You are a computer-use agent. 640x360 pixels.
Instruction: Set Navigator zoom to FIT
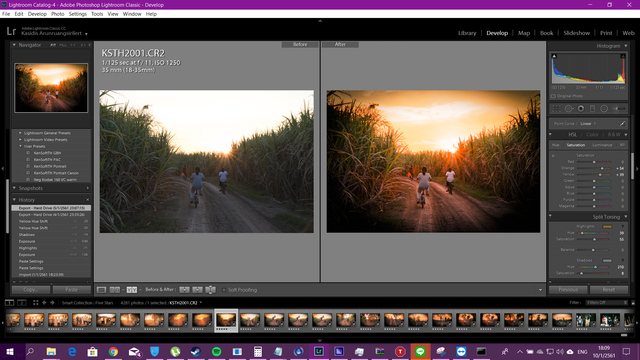point(53,45)
